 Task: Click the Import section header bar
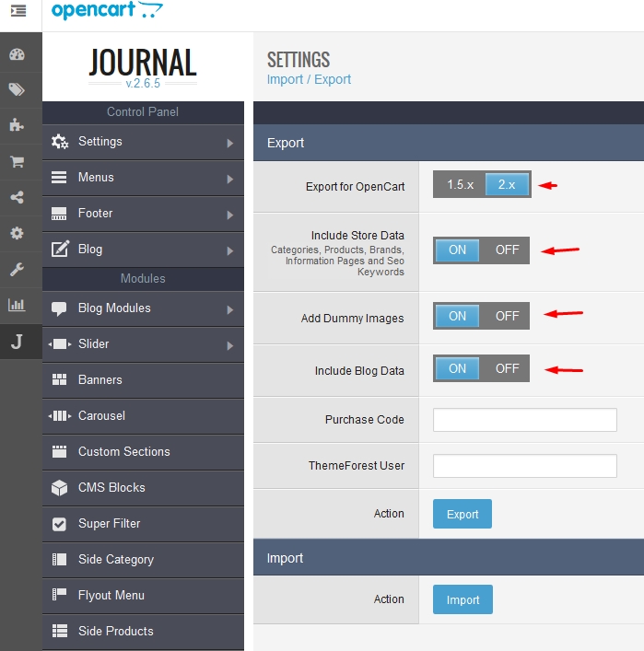449,558
